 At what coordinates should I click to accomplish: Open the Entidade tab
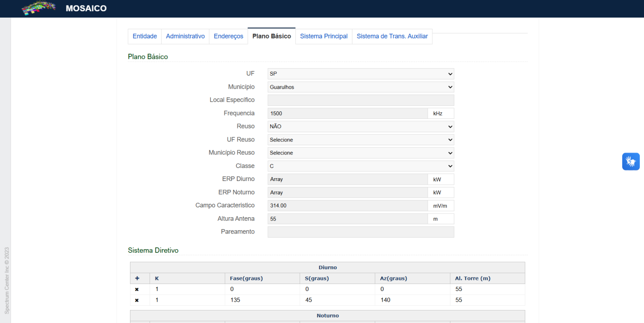[x=144, y=36]
